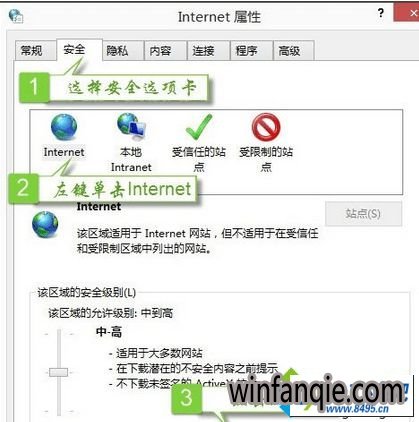Open the 安全 tab

74,50
